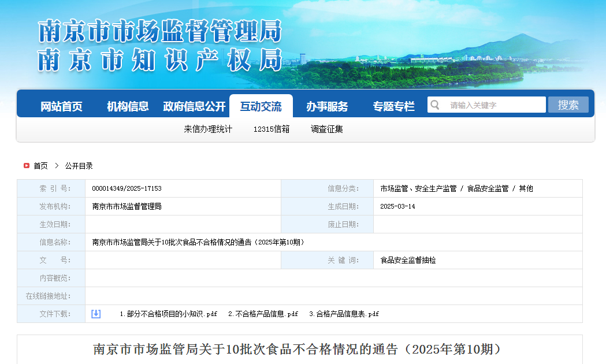The height and width of the screenshot is (364, 606).
Task: Click the breadcrumb chevron separator
Action: coord(57,165)
